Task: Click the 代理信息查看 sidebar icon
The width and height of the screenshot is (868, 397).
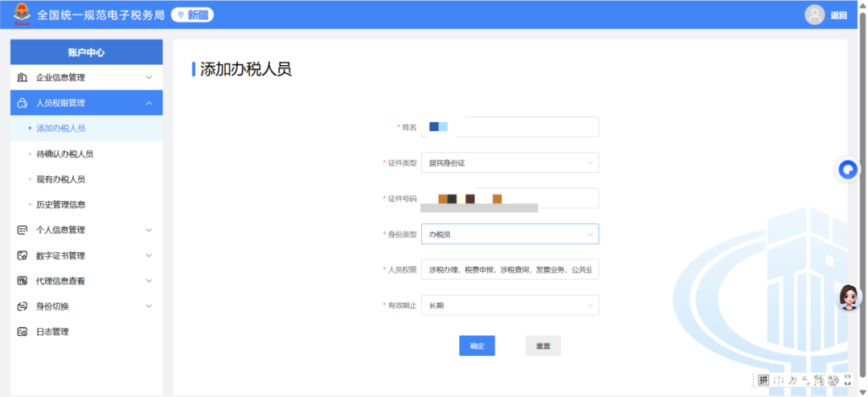Action: coord(23,280)
